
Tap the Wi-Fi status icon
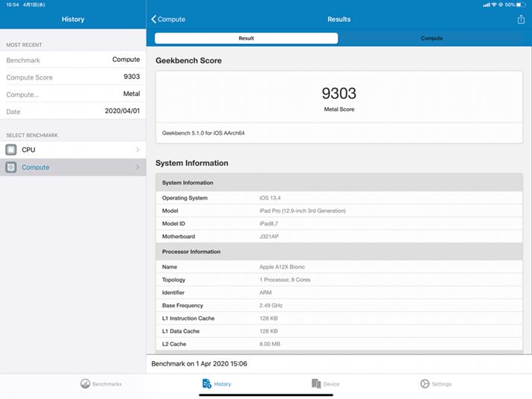(487, 4)
